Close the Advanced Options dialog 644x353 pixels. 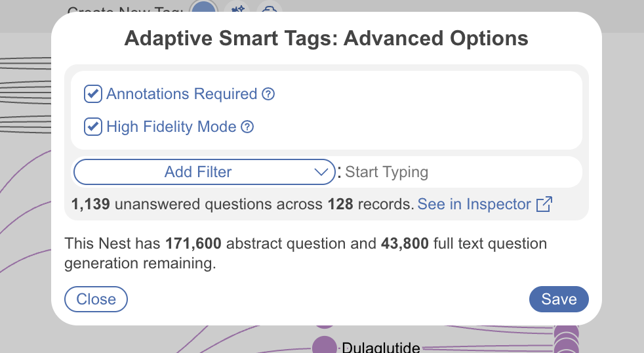[x=96, y=299]
